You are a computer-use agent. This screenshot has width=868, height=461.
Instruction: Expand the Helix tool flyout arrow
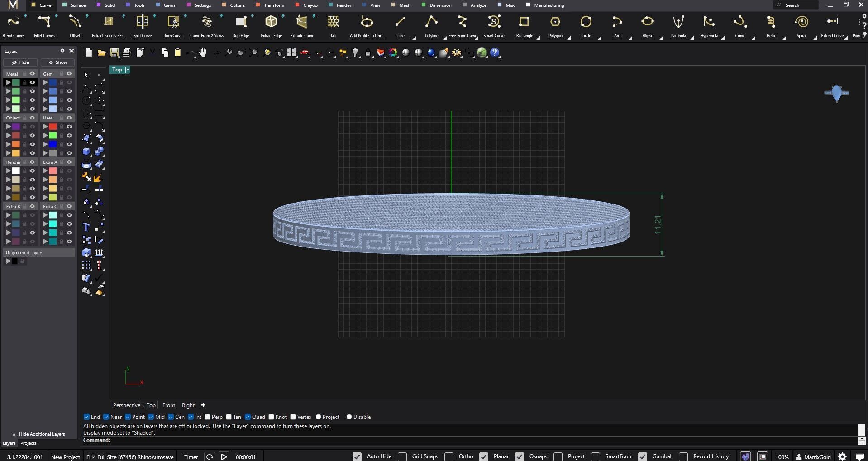784,38
